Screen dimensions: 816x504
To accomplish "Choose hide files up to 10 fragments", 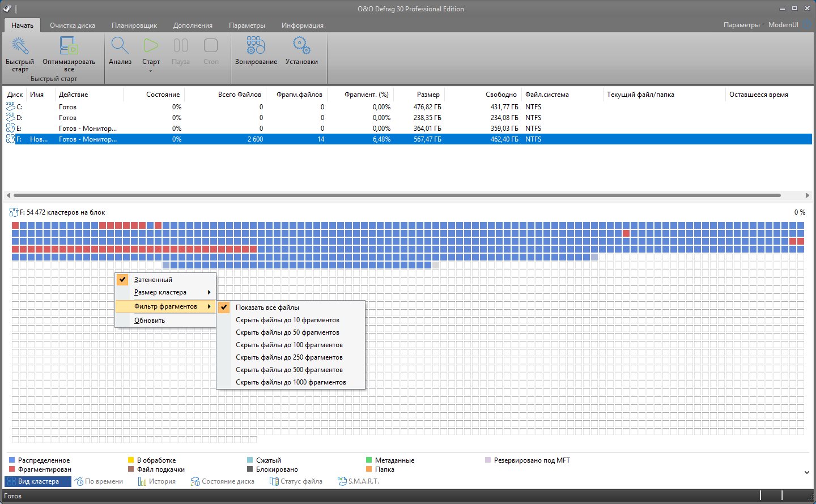I will [x=287, y=320].
